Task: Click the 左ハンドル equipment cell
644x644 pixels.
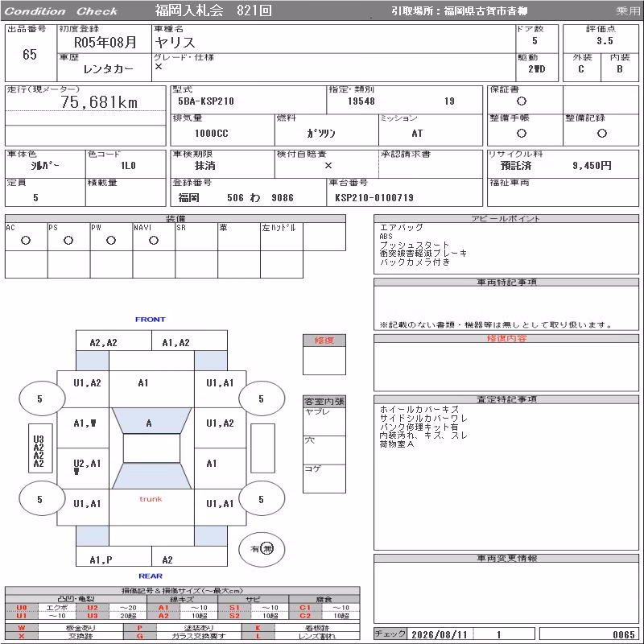Action: [282, 237]
